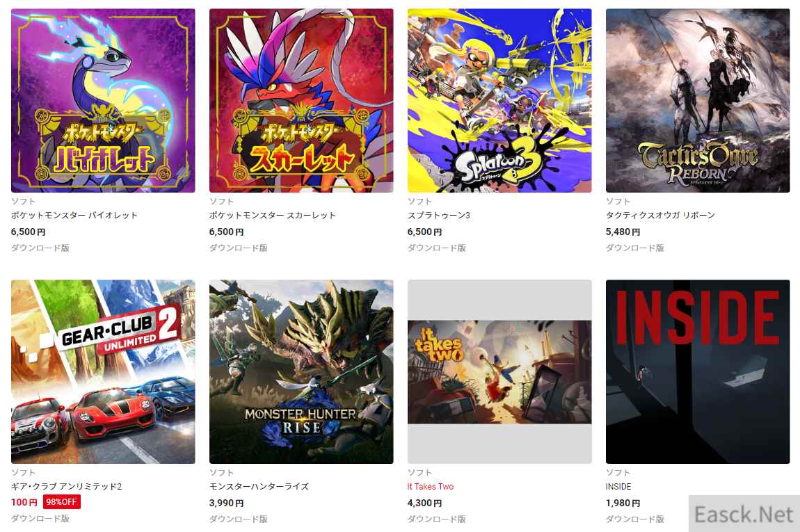Click the ポケットモンスター スカーレット title link
The height and width of the screenshot is (532, 800).
point(273,216)
